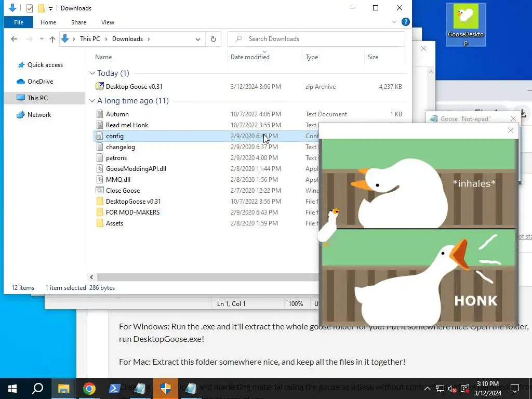Click the Back navigation arrow
Viewport: 532px width, 399px height.
(14, 39)
